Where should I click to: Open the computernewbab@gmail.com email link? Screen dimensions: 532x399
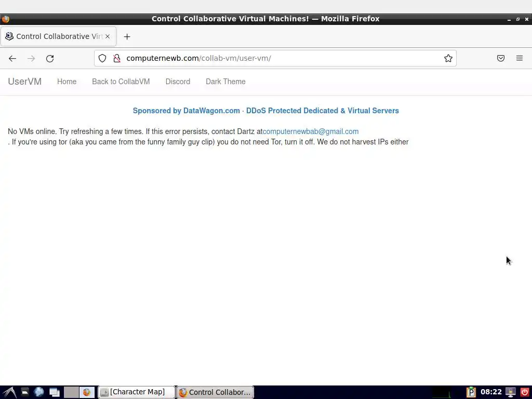(x=311, y=131)
